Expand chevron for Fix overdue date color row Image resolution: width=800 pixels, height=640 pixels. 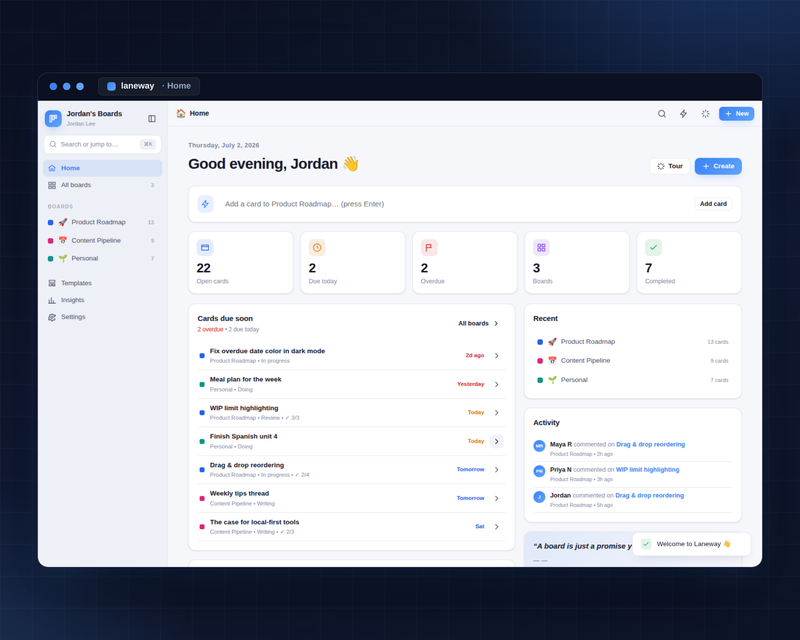click(x=496, y=356)
